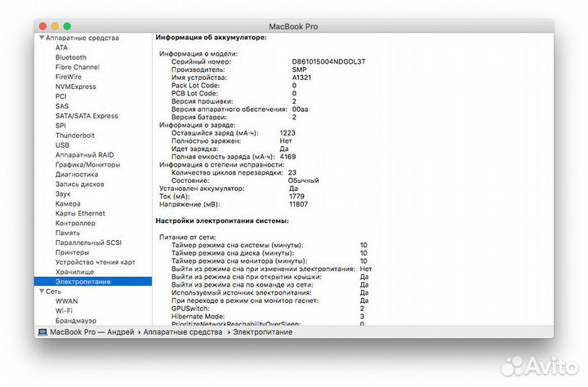
Task: Click the Питание от сети label
Action: [x=188, y=237]
